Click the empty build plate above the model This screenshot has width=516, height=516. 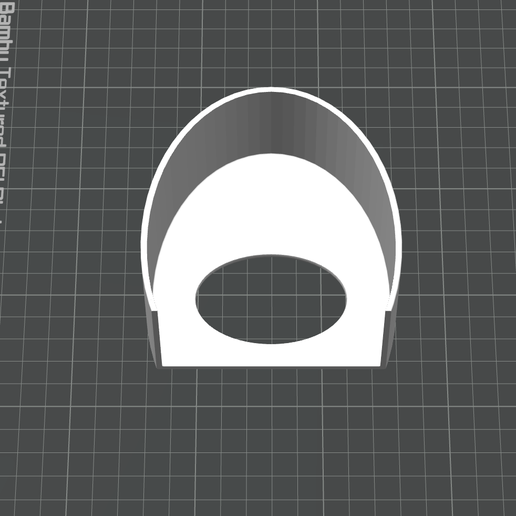click(271, 42)
